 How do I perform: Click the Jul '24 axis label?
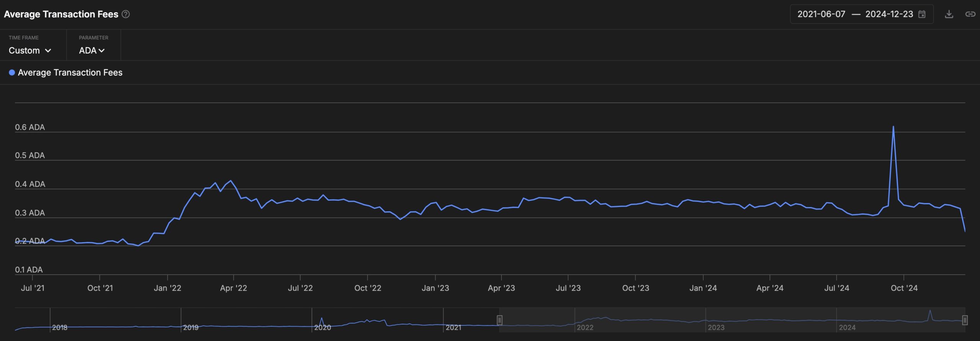[837, 288]
